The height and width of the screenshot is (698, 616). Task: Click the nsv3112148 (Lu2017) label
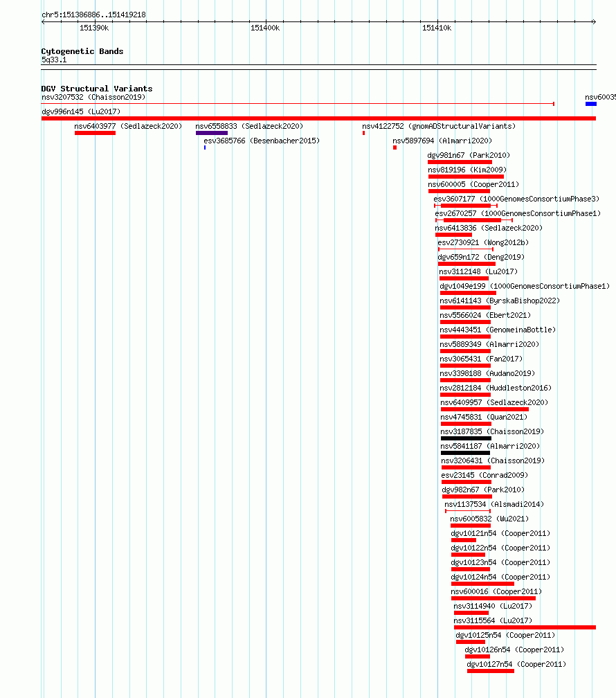click(x=478, y=271)
